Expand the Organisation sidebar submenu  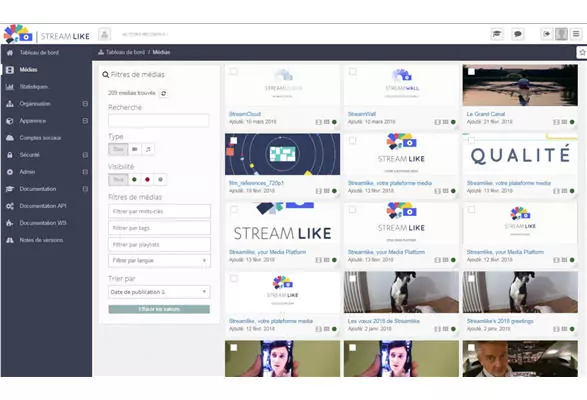[x=85, y=104]
